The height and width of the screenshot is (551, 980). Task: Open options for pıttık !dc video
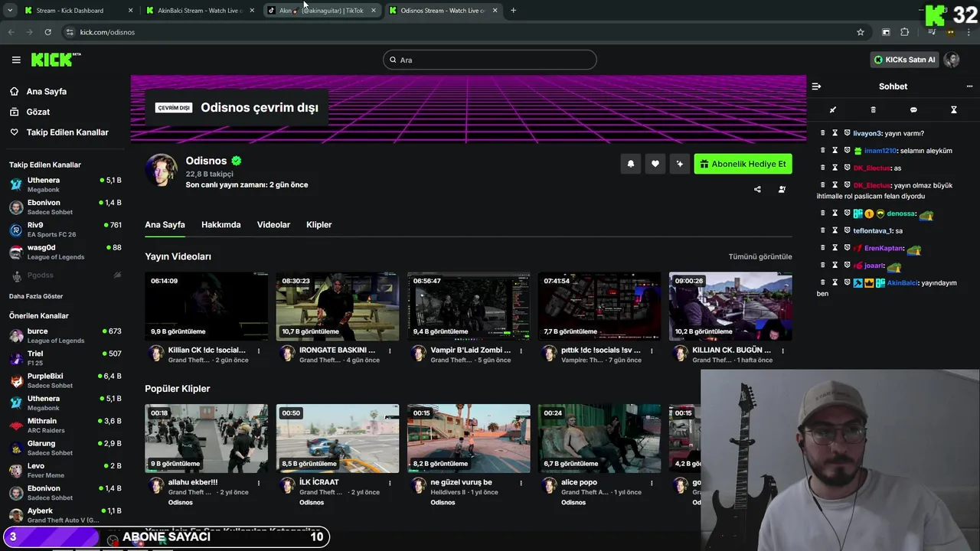[x=652, y=350]
